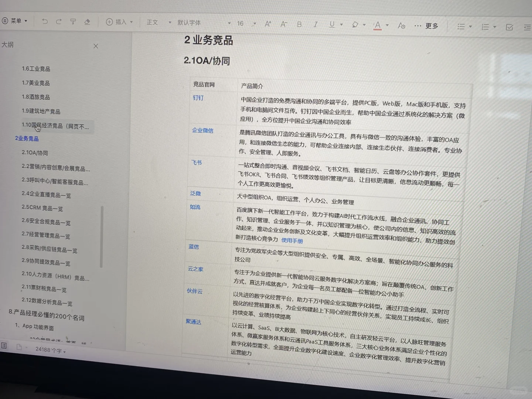Undo the last edit

pos(45,22)
